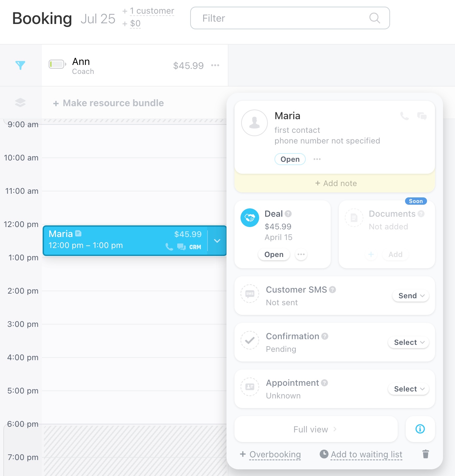This screenshot has width=455, height=476.
Task: Open the Appointment Select dropdown
Action: click(409, 389)
